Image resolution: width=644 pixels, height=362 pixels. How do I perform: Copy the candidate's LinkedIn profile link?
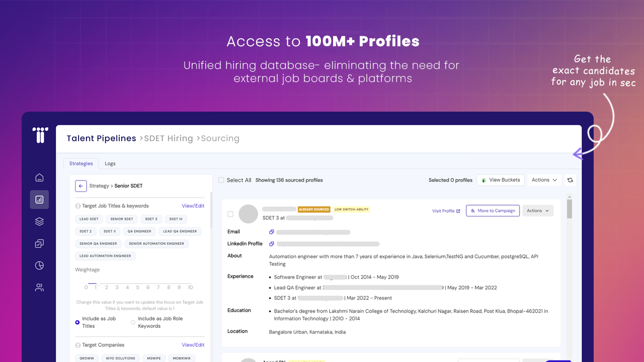272,244
